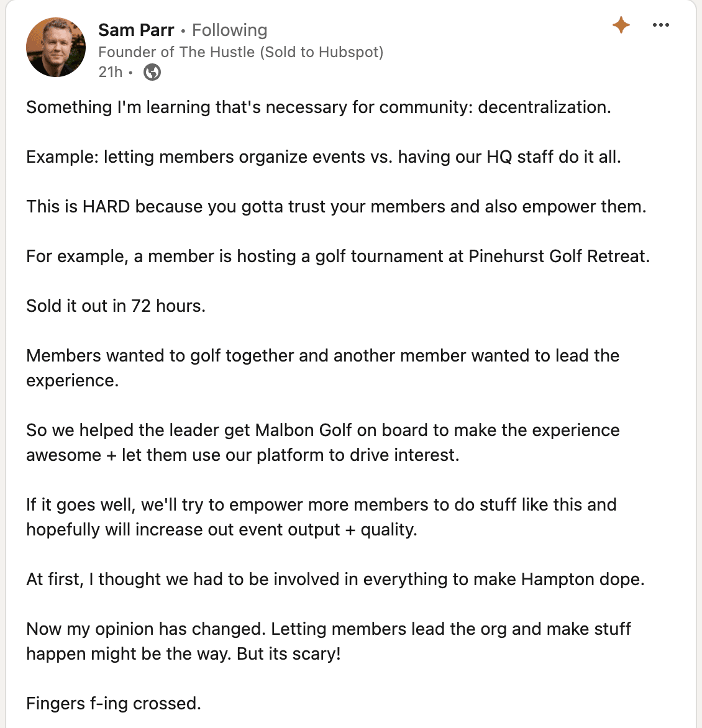
Task: Open the post visibility globe icon
Action: tap(151, 72)
